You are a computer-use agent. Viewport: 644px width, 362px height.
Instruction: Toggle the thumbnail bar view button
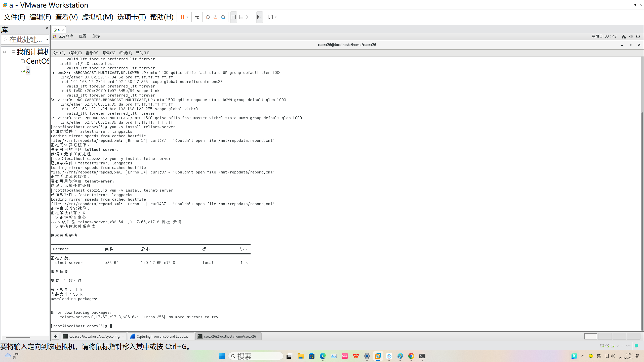coord(241,17)
